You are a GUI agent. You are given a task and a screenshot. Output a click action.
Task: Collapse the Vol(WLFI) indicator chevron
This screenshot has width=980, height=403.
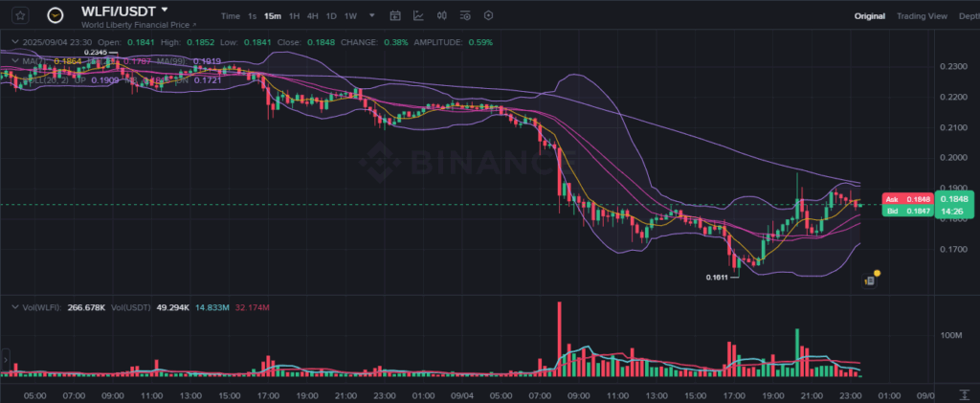(13, 306)
